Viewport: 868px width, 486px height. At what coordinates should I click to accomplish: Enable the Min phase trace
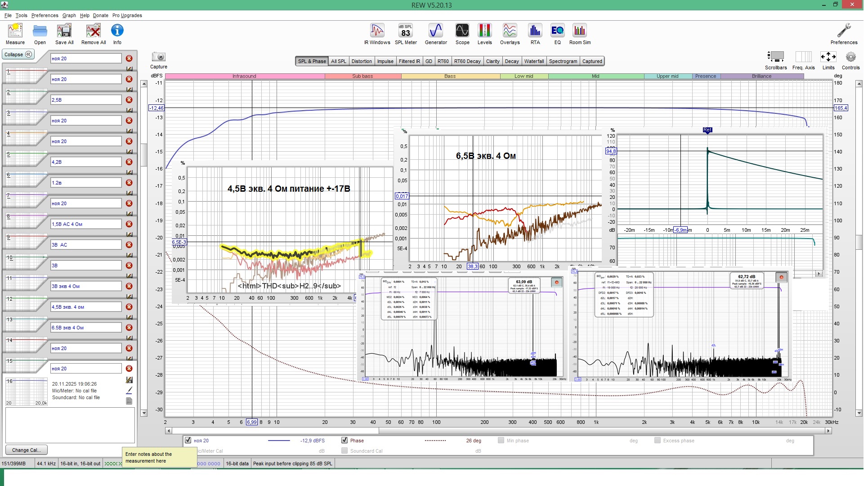501,441
